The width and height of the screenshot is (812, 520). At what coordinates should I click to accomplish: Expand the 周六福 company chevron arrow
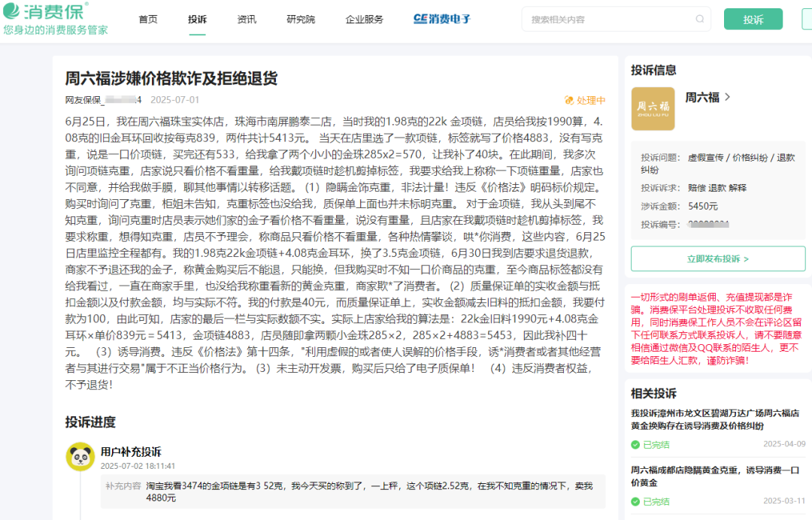[x=728, y=97]
